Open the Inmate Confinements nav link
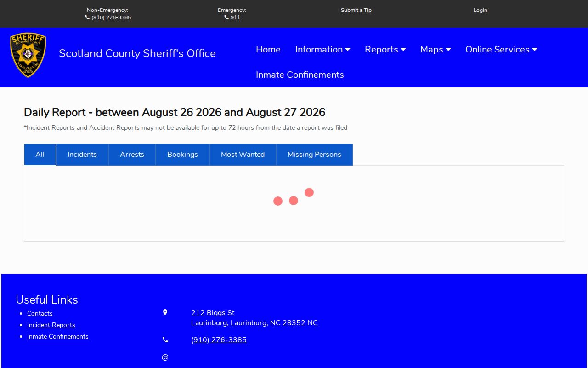 pyautogui.click(x=300, y=75)
